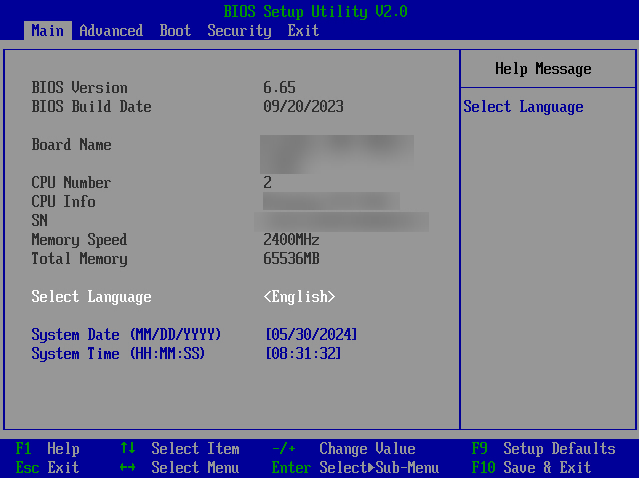This screenshot has width=639, height=478.
Task: Click Memory Speed value 2400MHz
Action: pos(291,239)
